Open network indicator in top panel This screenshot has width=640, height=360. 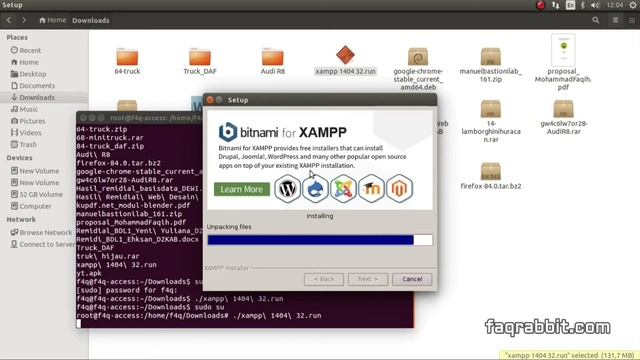(555, 5)
